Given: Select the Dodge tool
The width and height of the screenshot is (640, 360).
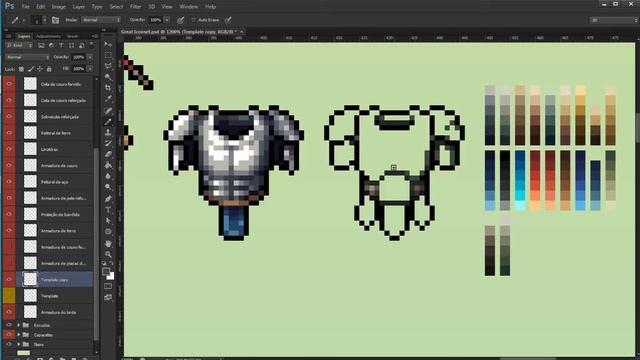Looking at the screenshot, I should coord(108,188).
